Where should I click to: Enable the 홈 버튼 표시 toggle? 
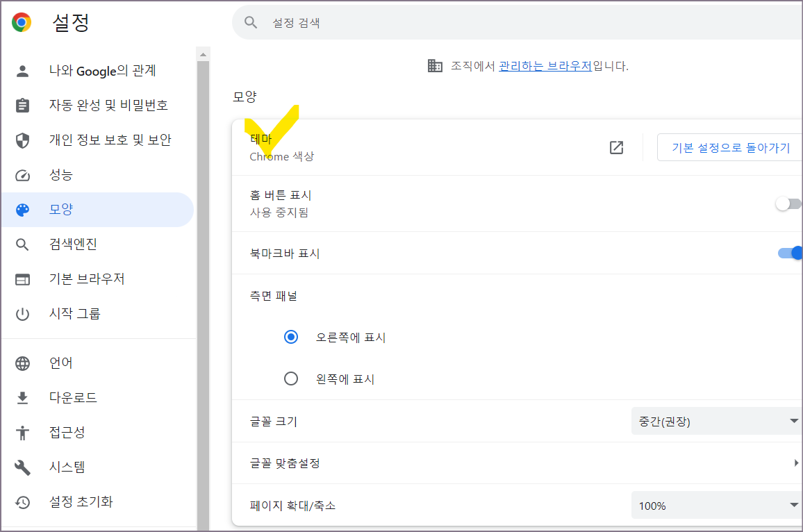pos(788,203)
